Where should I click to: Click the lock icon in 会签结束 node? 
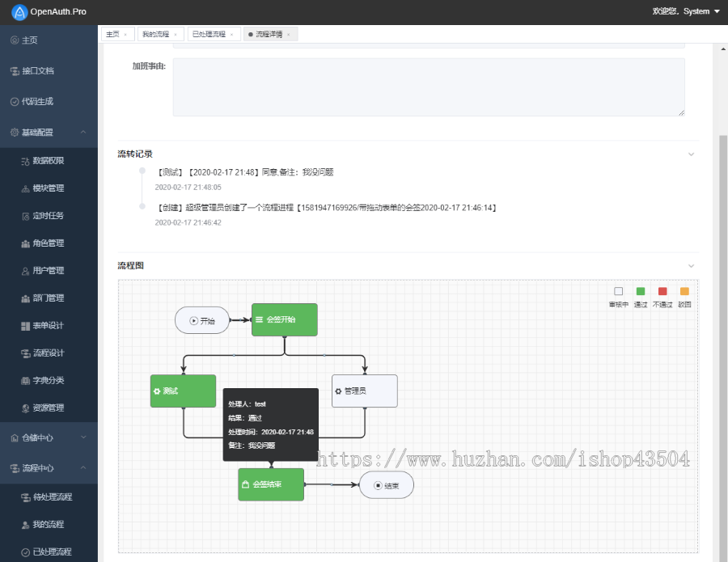[246, 484]
